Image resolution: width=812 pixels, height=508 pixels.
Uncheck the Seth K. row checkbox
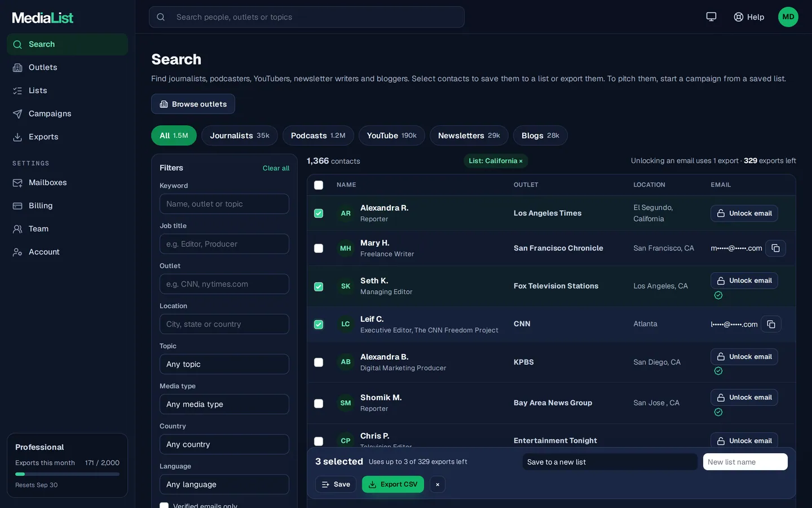pos(319,287)
